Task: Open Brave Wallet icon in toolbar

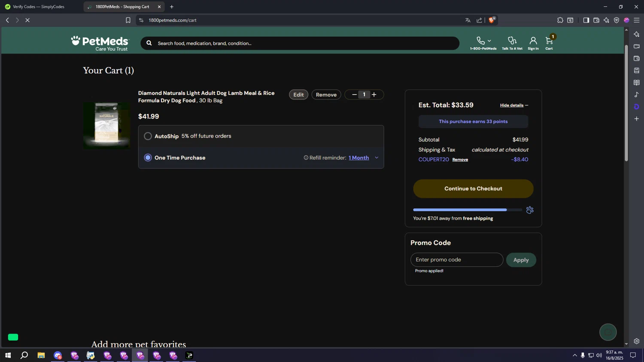Action: [596, 20]
